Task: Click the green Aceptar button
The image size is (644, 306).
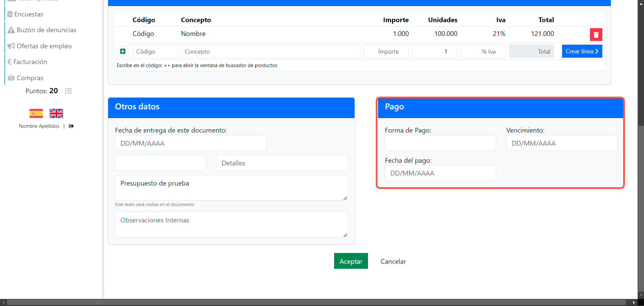Action: [351, 261]
